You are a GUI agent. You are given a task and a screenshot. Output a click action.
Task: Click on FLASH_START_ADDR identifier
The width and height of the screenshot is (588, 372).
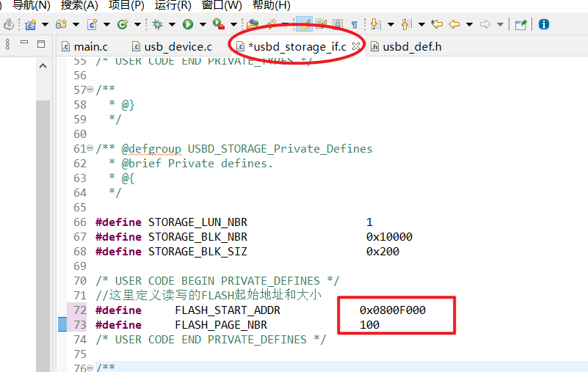(x=228, y=310)
